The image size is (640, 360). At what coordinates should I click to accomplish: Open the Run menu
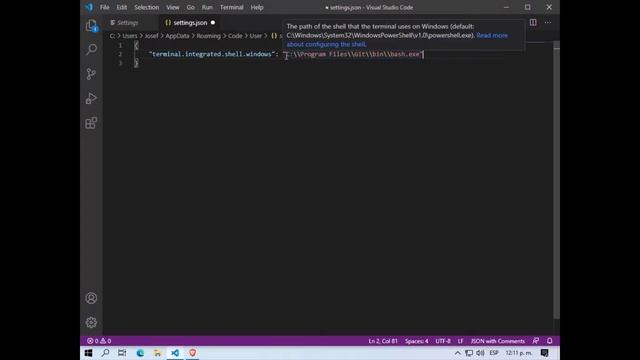pyautogui.click(x=207, y=7)
